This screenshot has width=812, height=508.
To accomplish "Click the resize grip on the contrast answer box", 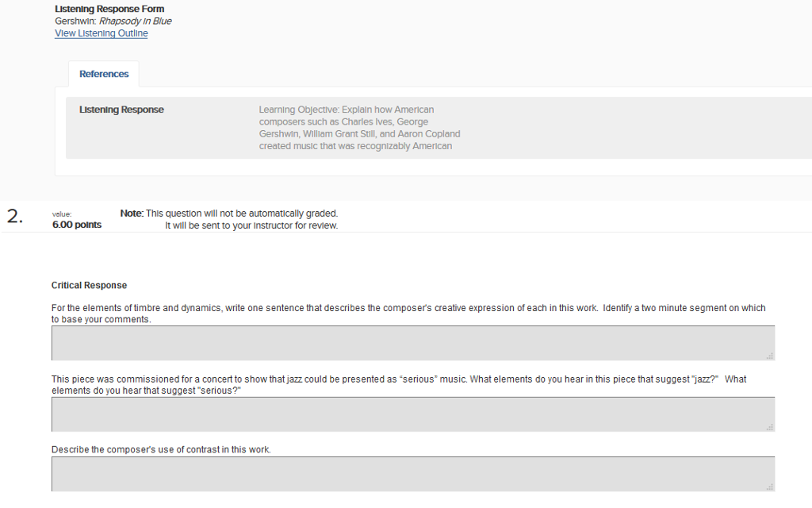I will [x=770, y=487].
